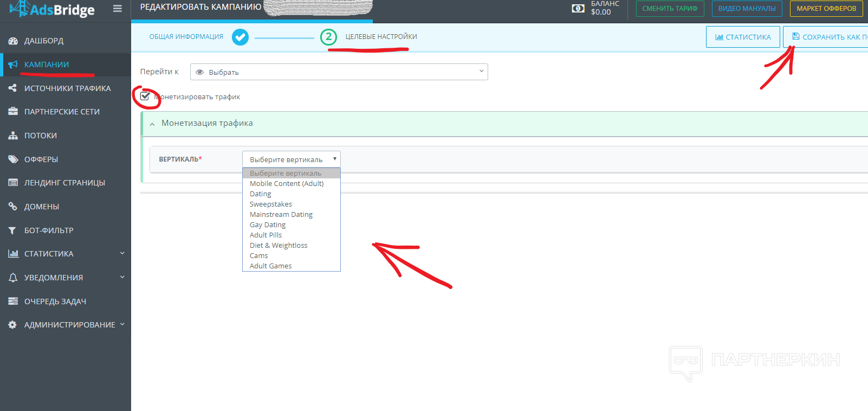The image size is (868, 411).
Task: Click the Очередь задач tasks icon
Action: tap(13, 301)
